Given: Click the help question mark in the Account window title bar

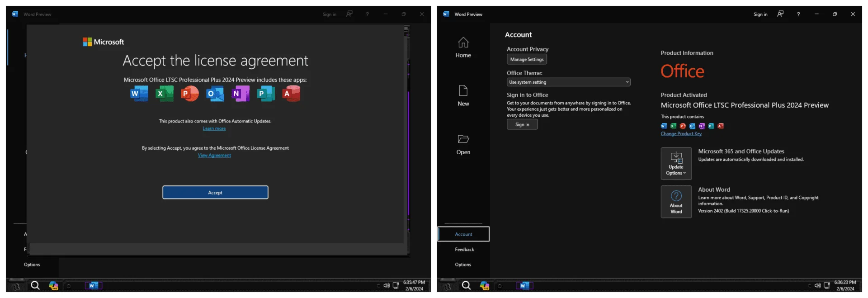Looking at the screenshot, I should coord(798,14).
